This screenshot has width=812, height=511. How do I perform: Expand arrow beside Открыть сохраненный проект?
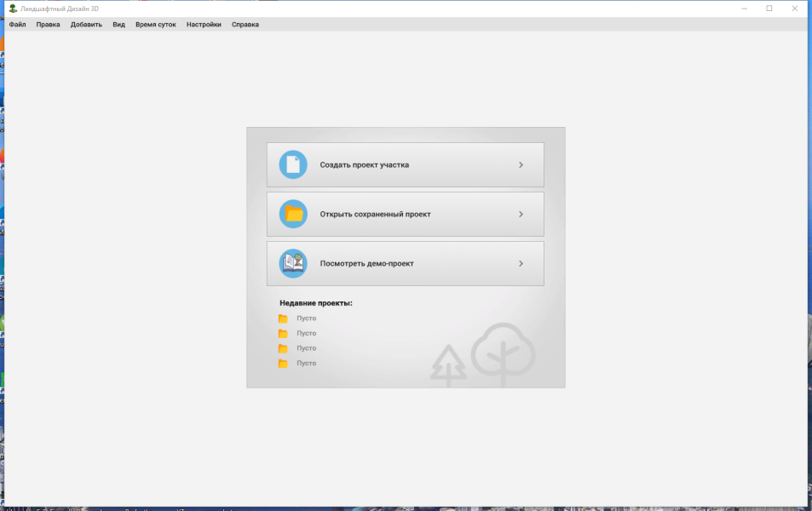(x=521, y=214)
